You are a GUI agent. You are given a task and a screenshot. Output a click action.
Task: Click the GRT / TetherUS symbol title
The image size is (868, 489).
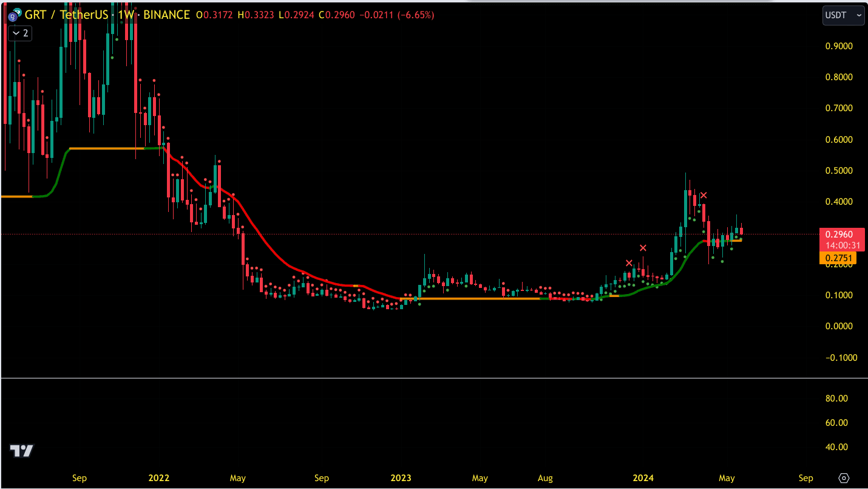67,15
